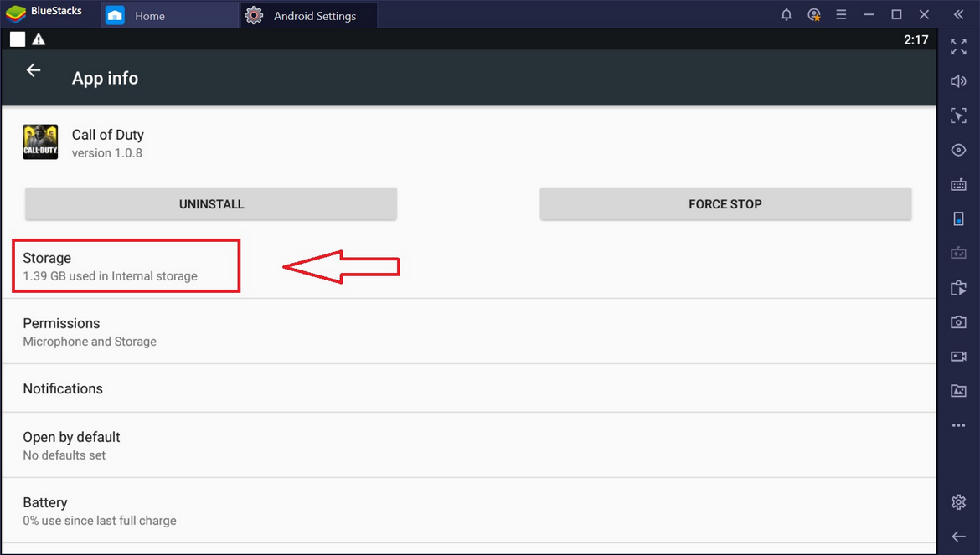Click the rotate phone icon

[958, 218]
